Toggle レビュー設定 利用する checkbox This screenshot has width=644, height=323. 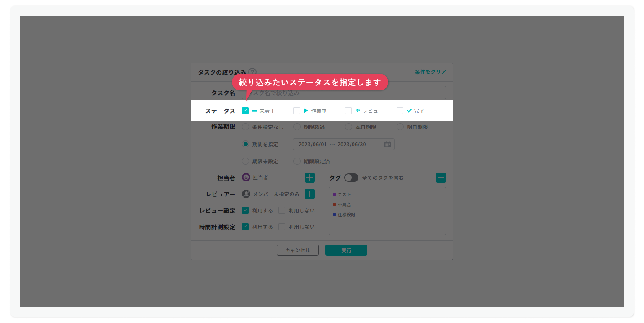point(245,210)
